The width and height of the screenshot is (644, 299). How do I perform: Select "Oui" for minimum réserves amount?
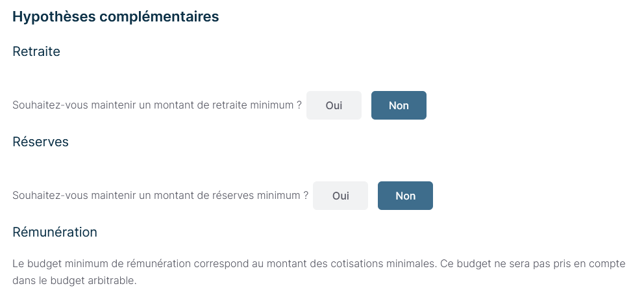pyautogui.click(x=340, y=196)
